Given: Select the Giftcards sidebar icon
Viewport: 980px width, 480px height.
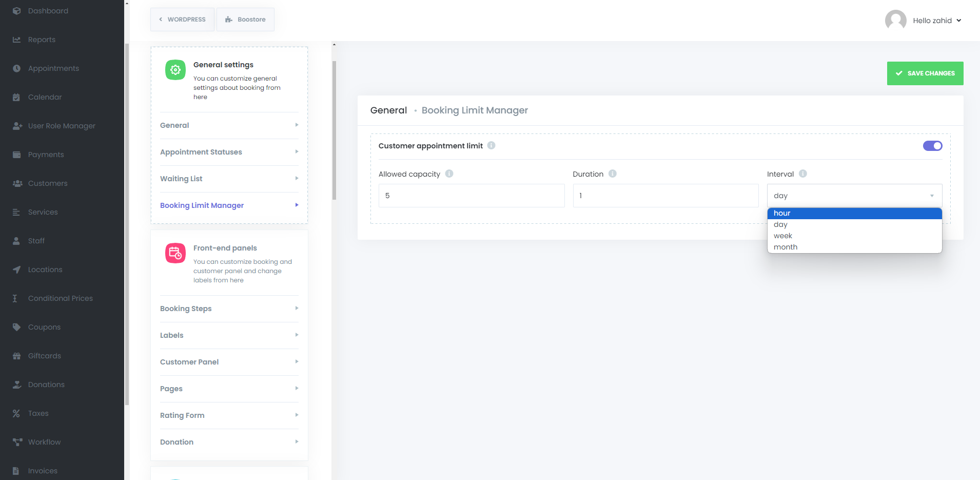Looking at the screenshot, I should [x=17, y=355].
